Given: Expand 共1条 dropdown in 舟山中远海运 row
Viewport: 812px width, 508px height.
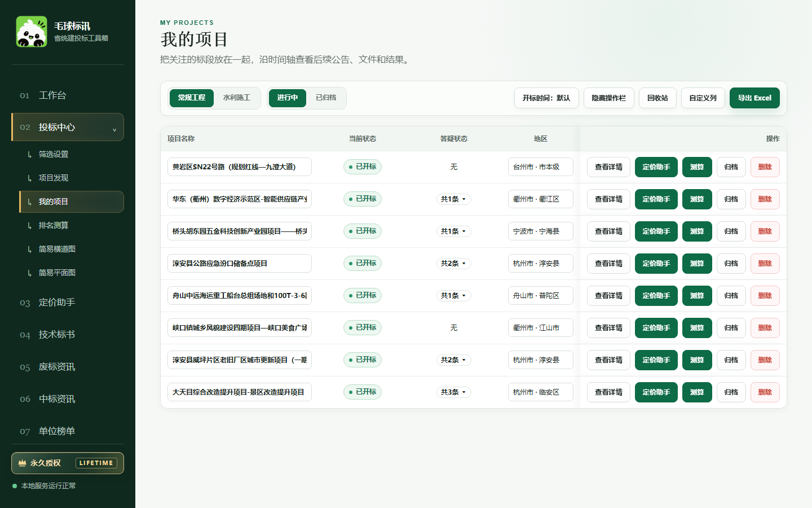Looking at the screenshot, I should [454, 296].
